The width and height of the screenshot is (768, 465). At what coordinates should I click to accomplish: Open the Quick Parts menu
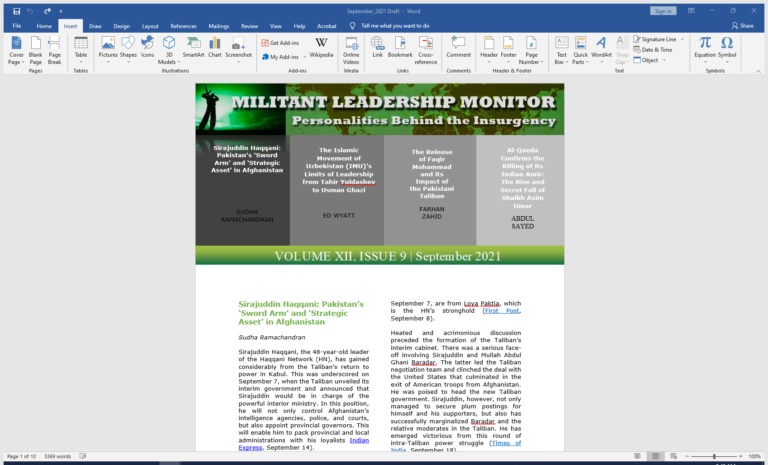580,50
